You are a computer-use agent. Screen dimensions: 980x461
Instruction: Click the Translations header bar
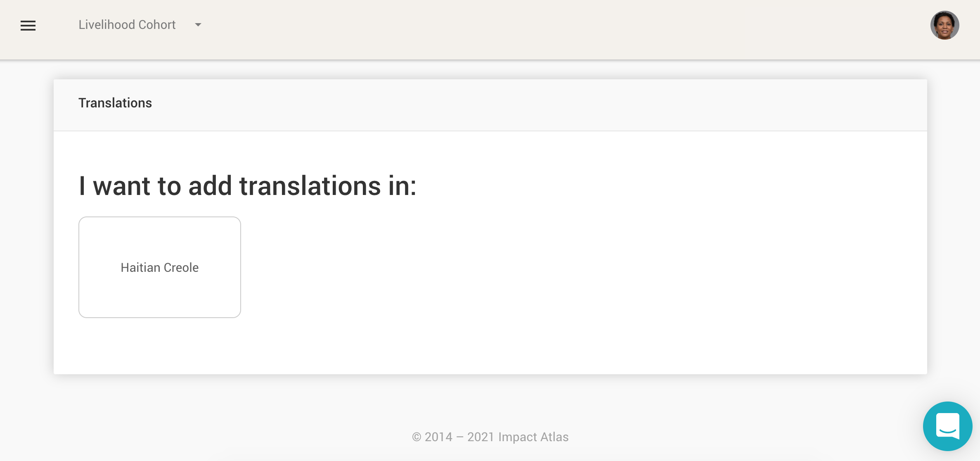pos(490,105)
